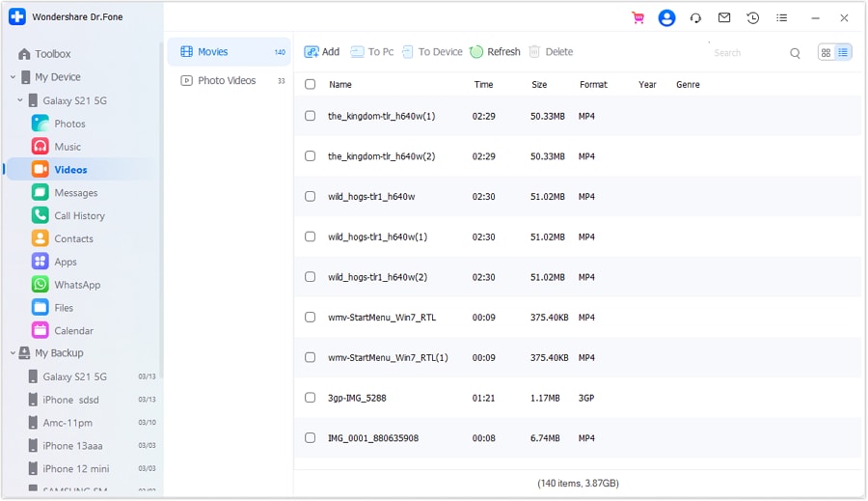Sort by Name column header

click(x=339, y=85)
